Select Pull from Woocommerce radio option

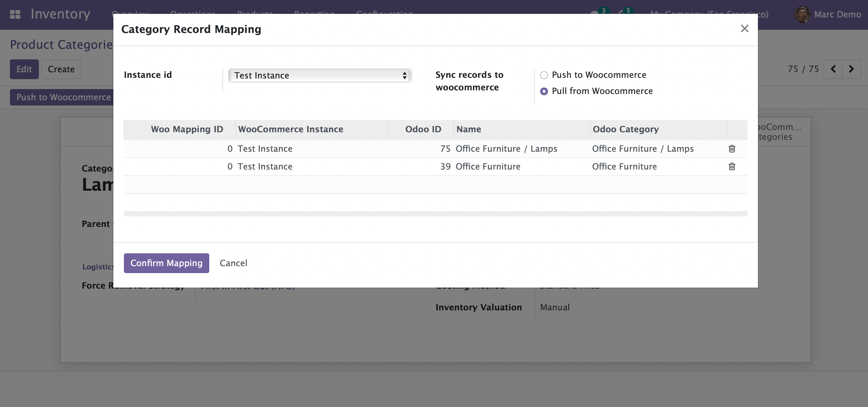pyautogui.click(x=544, y=91)
